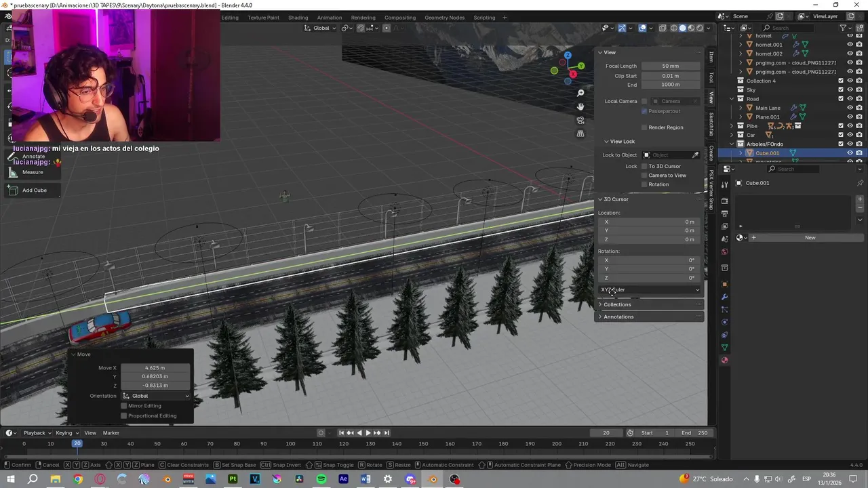Play the animation forward
Screen dimensions: 868x488
point(368,433)
